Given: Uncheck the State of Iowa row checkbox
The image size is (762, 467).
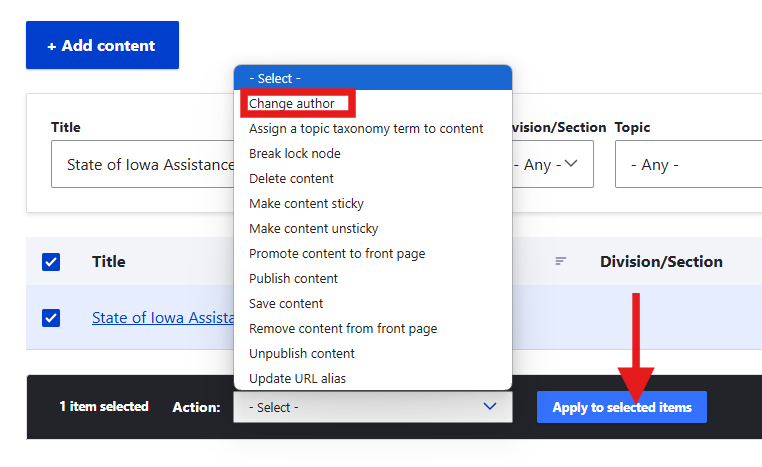Looking at the screenshot, I should click(51, 318).
